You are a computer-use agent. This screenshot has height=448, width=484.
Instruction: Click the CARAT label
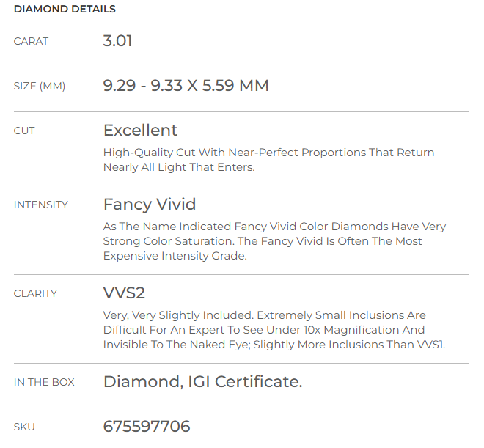pyautogui.click(x=31, y=41)
